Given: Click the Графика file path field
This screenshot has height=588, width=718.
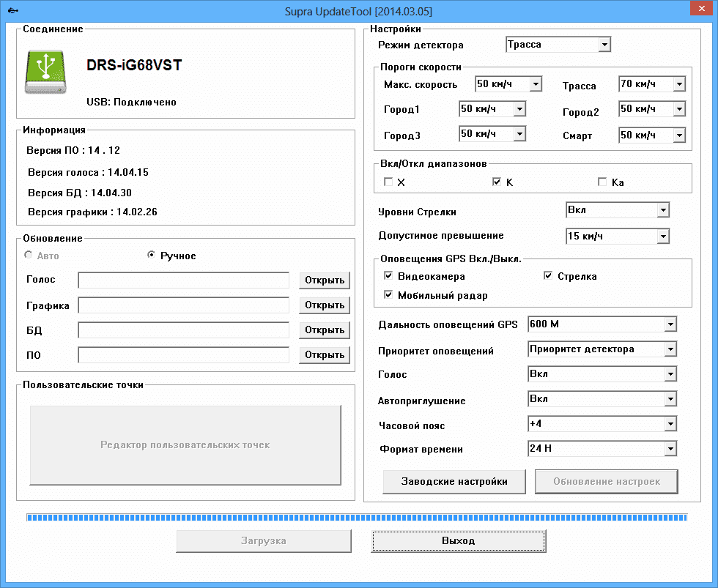Looking at the screenshot, I should (x=184, y=305).
